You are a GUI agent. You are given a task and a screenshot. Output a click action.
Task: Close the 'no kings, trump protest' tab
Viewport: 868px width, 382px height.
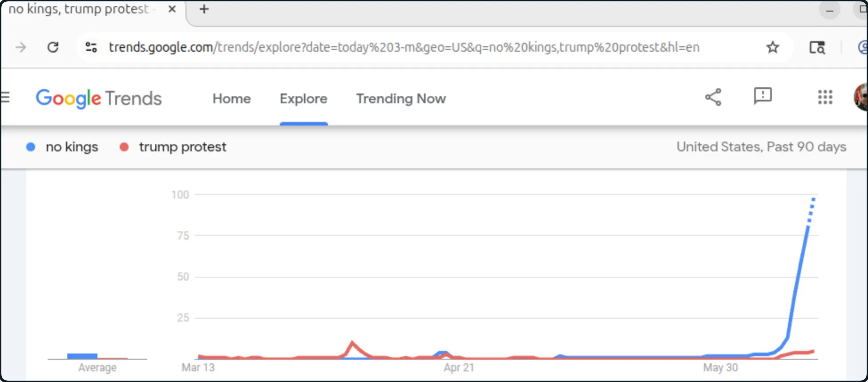coord(172,9)
